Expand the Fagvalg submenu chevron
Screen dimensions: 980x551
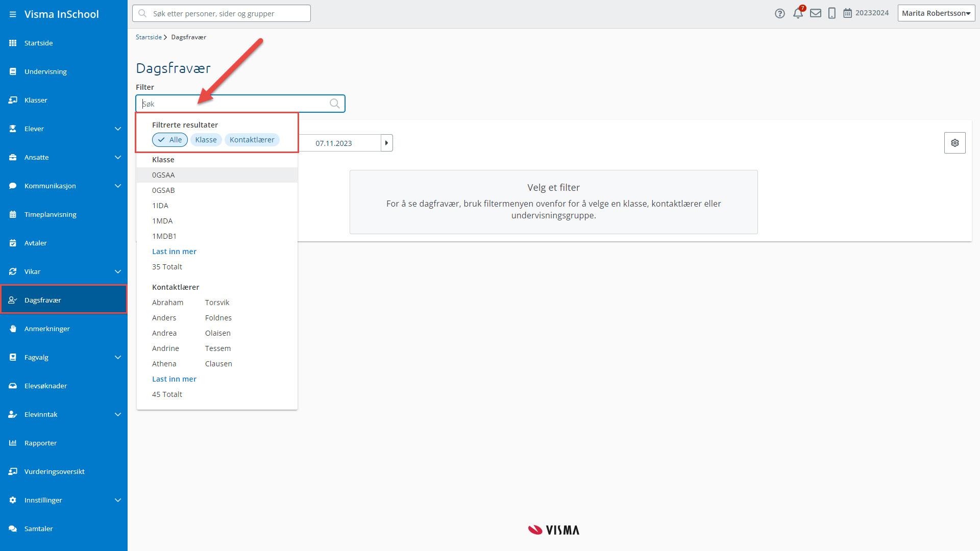pyautogui.click(x=118, y=357)
